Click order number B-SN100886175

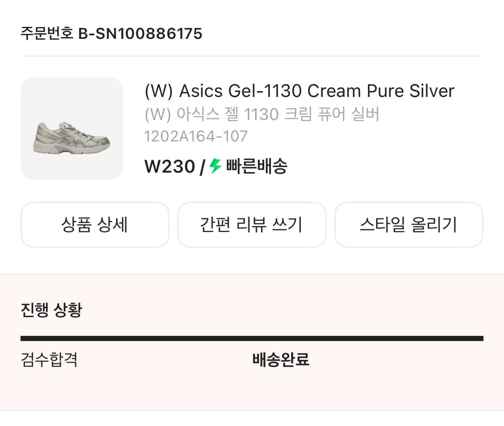point(140,34)
